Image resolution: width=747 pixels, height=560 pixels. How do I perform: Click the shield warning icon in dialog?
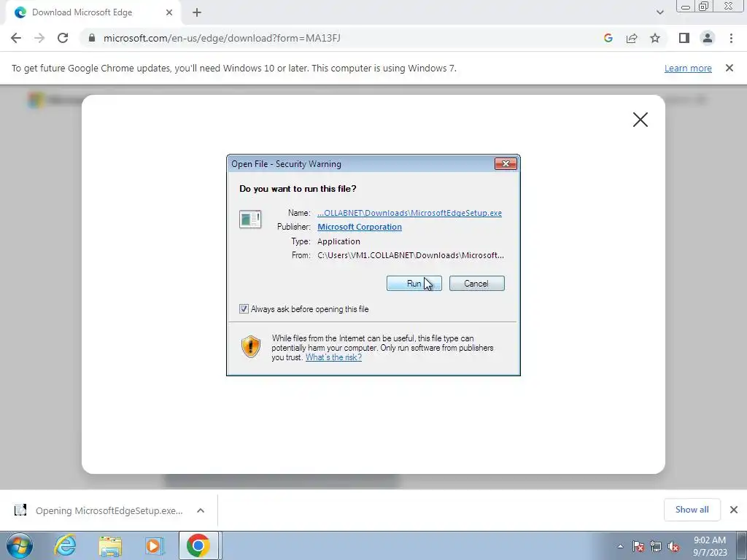251,346
